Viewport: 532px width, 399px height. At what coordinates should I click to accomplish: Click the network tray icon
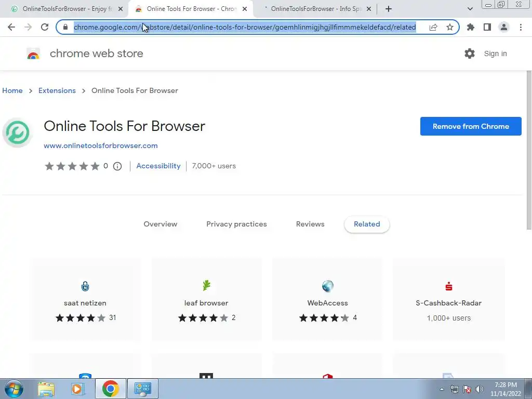click(454, 389)
